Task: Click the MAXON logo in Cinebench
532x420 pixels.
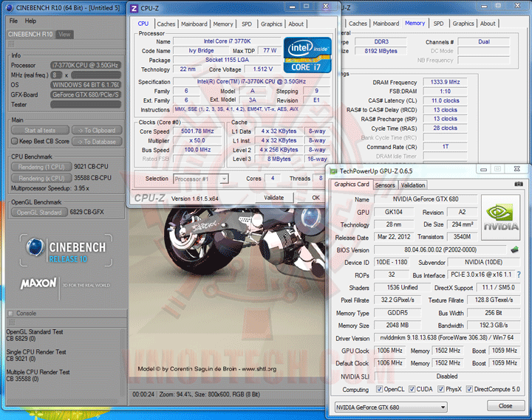Action: coord(38,283)
